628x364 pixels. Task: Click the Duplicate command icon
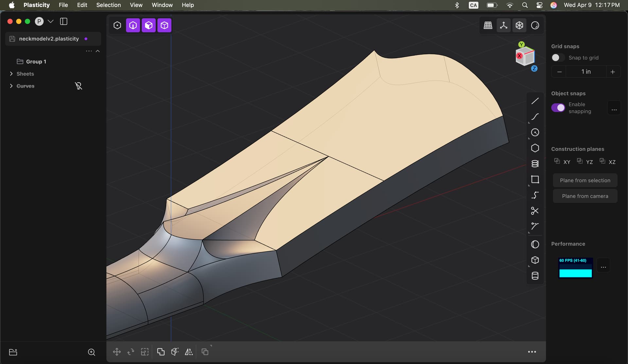(205, 352)
